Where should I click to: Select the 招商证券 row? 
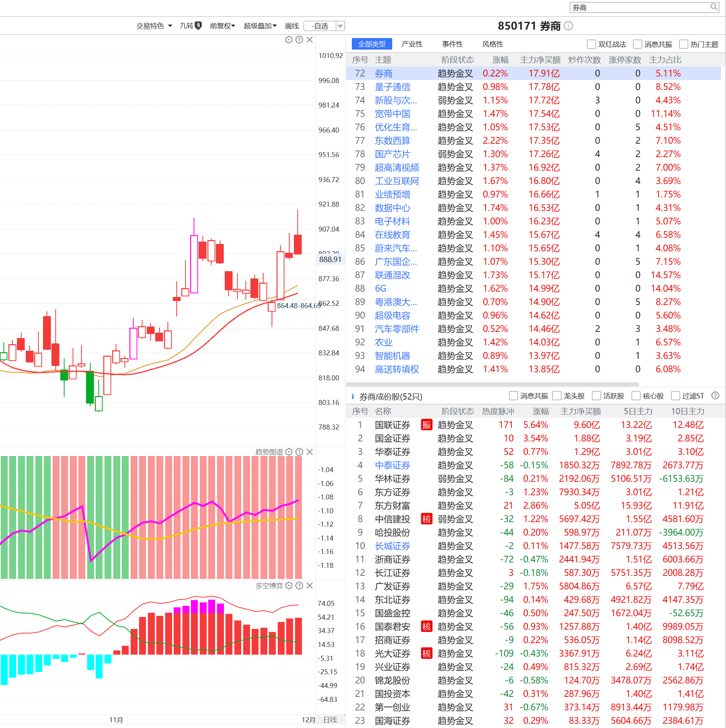click(x=534, y=640)
